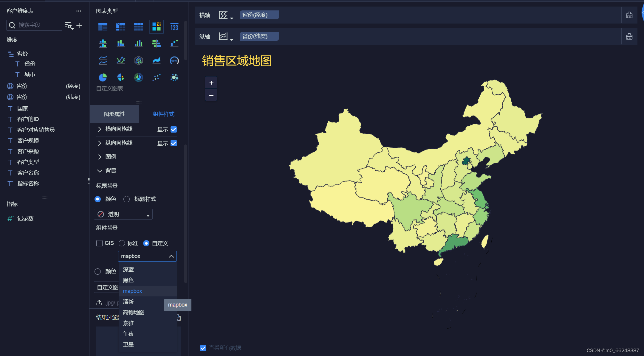This screenshot has height=356, width=644.
Task: Zoom in the map with plus button
Action: pyautogui.click(x=211, y=83)
